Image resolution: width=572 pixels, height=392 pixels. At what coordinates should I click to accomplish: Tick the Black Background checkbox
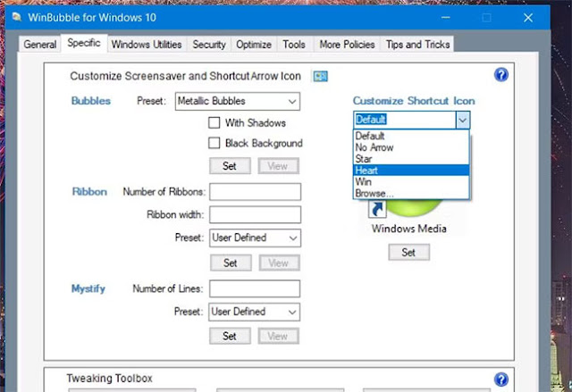click(214, 143)
